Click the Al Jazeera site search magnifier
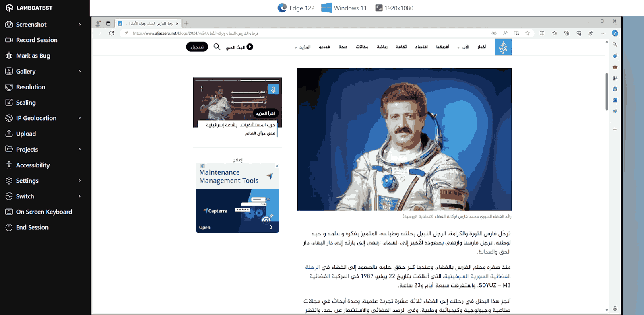The width and height of the screenshot is (644, 315). tap(217, 47)
